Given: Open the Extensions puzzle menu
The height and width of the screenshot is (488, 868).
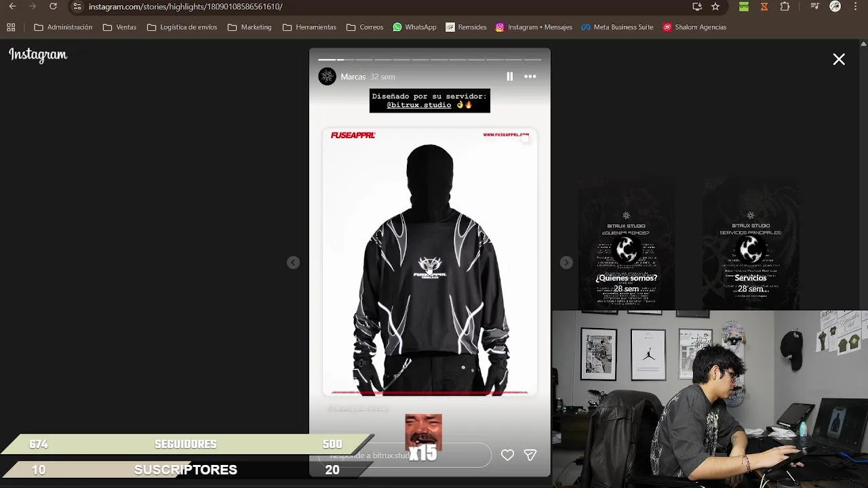Looking at the screenshot, I should pyautogui.click(x=785, y=7).
